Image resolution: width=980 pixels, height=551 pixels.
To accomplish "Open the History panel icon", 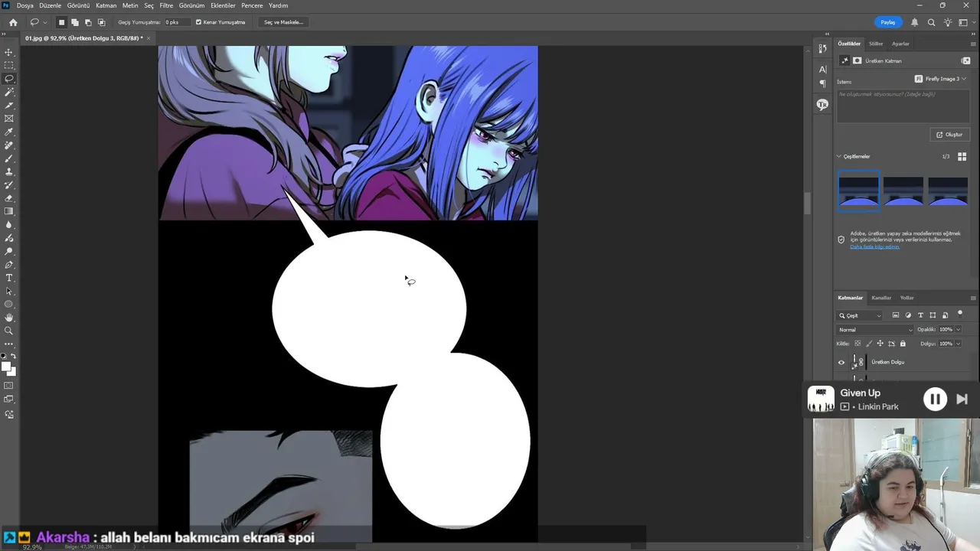I will tap(823, 49).
